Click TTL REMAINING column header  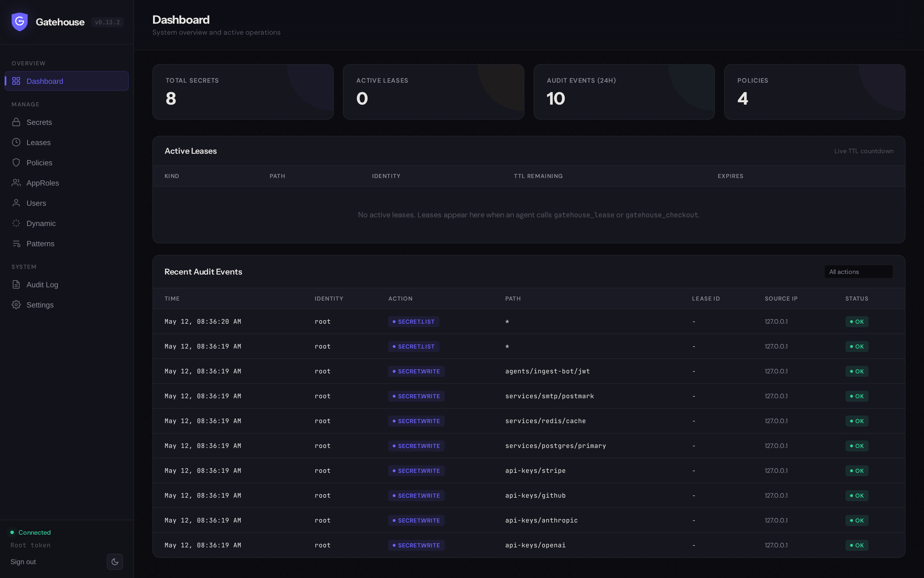(x=538, y=176)
